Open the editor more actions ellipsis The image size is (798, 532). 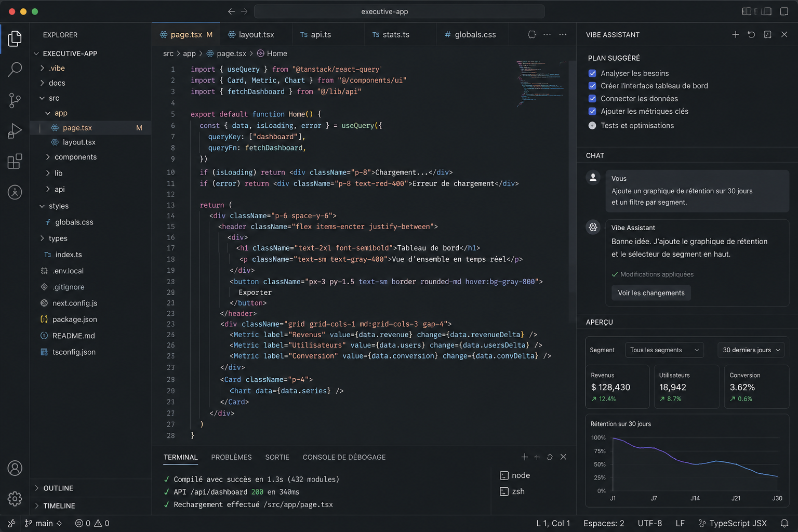coord(563,34)
